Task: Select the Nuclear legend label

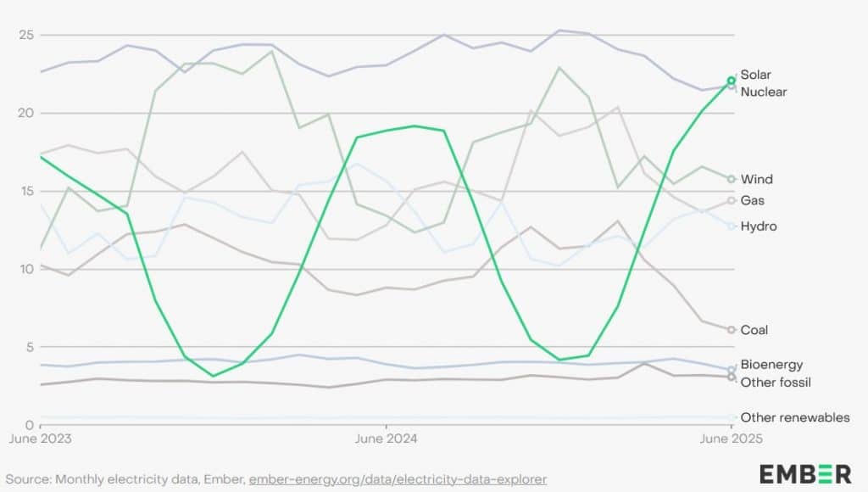Action: pyautogui.click(x=763, y=91)
